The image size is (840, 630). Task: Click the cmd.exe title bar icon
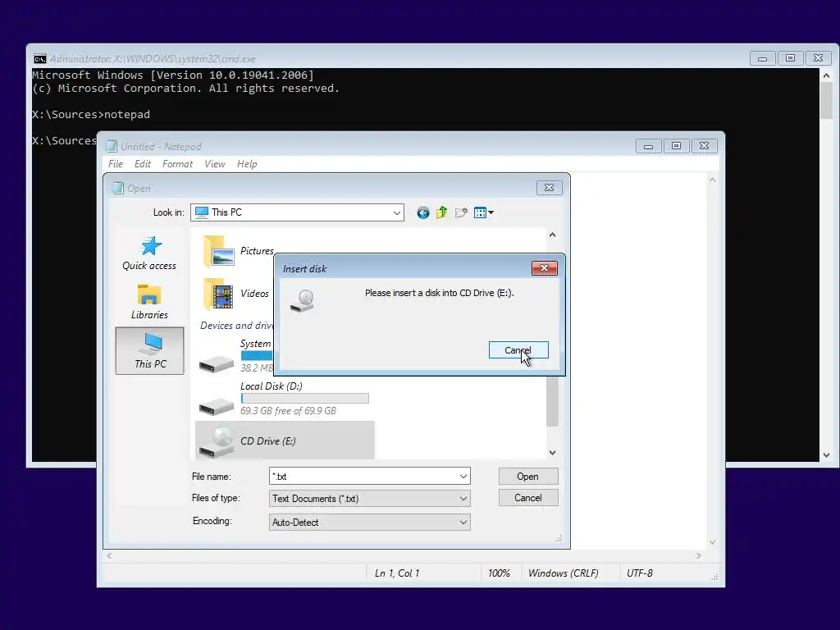[40, 58]
